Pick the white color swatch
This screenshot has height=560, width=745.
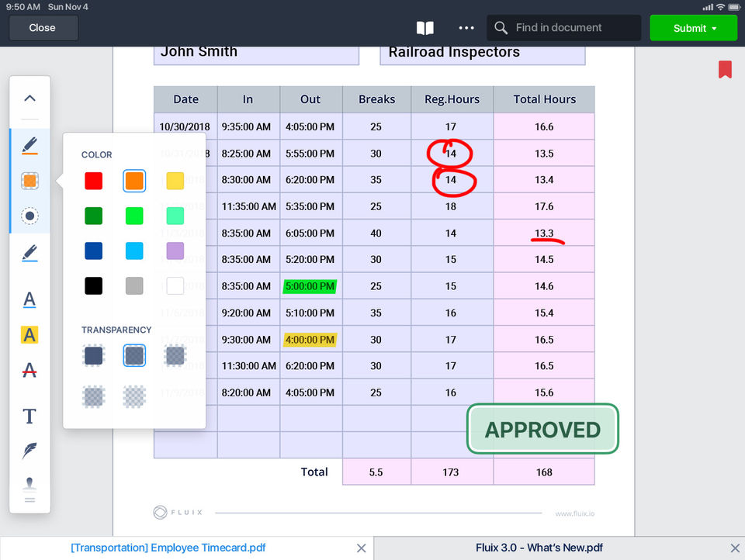click(175, 286)
